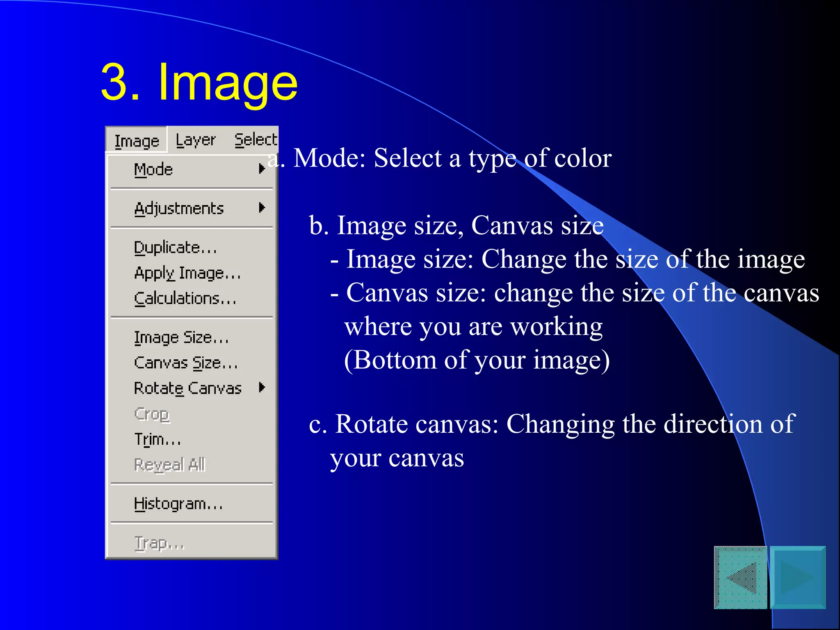840x630 pixels.
Task: Click line 'c. Rotate canvas: Changing the direction of'
Action: click(552, 424)
